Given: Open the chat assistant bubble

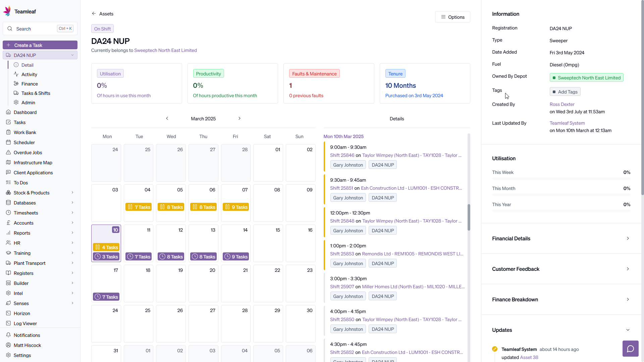Looking at the screenshot, I should [631, 349].
